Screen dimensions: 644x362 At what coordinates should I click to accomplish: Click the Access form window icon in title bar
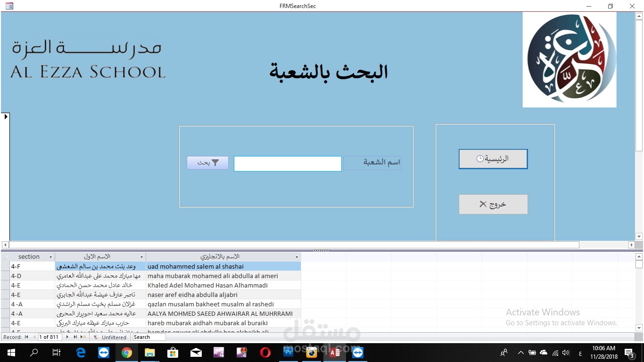click(9, 6)
